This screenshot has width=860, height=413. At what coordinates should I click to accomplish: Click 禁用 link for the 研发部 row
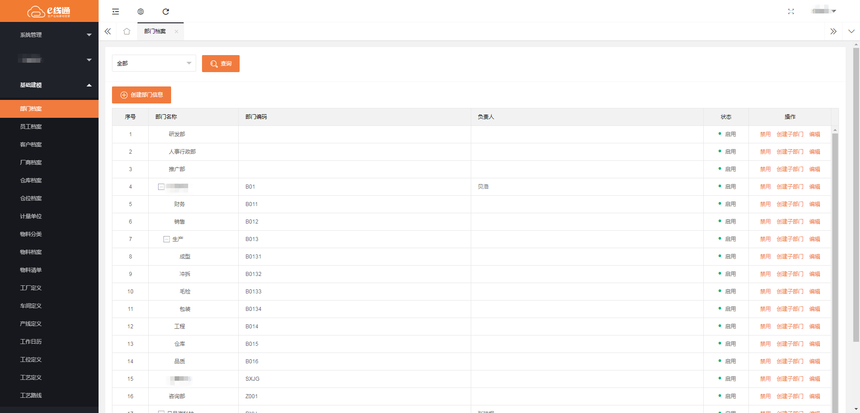pos(765,133)
